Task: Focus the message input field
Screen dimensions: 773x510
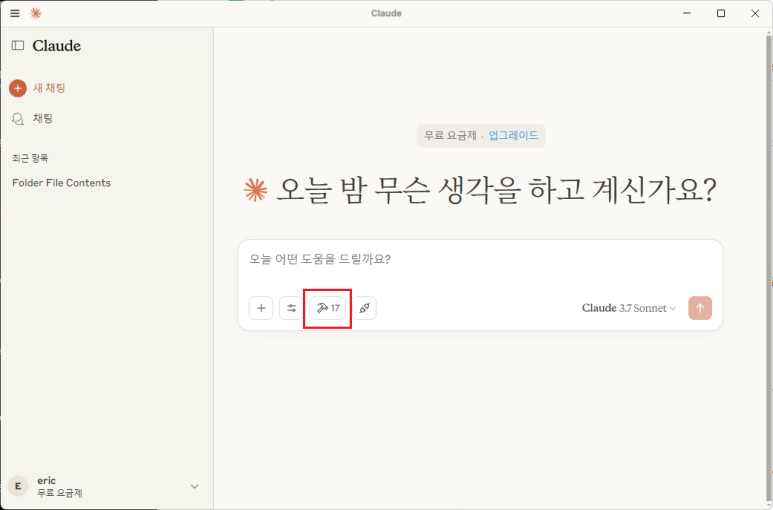Action: tap(480, 260)
